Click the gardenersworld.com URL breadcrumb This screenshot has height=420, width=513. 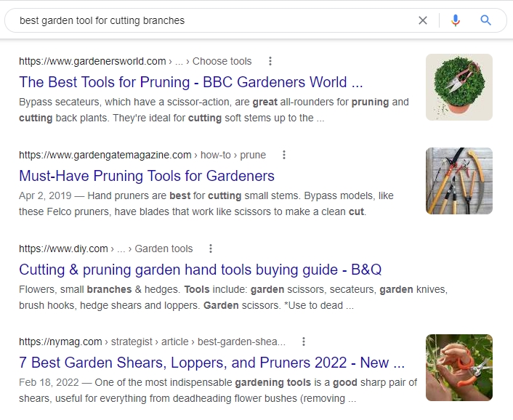[135, 61]
